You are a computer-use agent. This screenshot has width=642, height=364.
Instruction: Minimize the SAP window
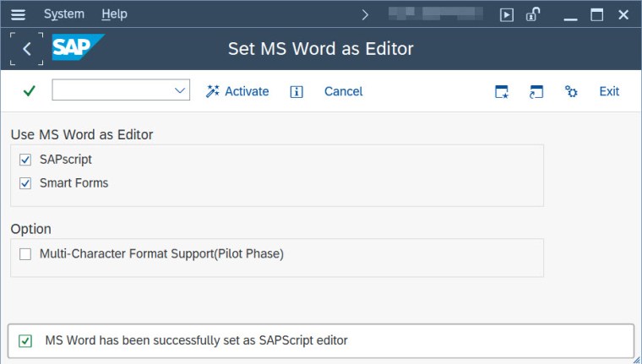pyautogui.click(x=570, y=19)
